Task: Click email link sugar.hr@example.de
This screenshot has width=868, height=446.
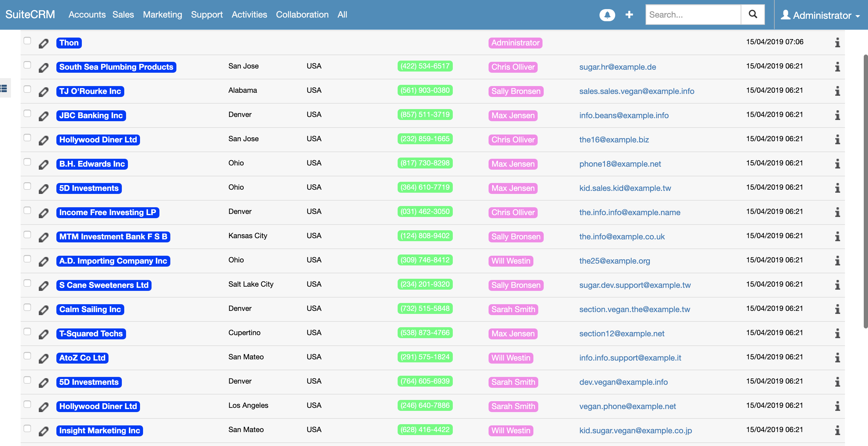Action: click(617, 67)
